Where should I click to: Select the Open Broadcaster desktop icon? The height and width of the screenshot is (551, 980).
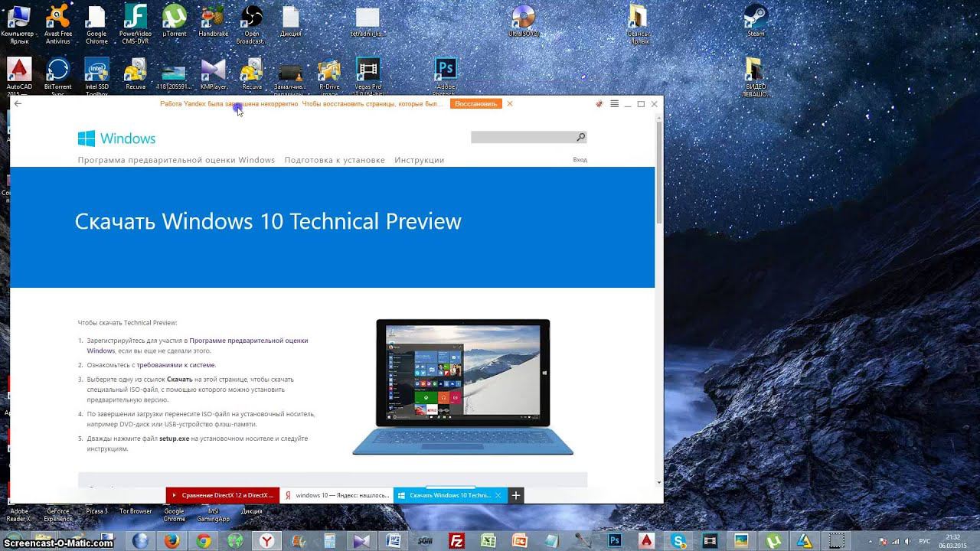click(x=251, y=23)
